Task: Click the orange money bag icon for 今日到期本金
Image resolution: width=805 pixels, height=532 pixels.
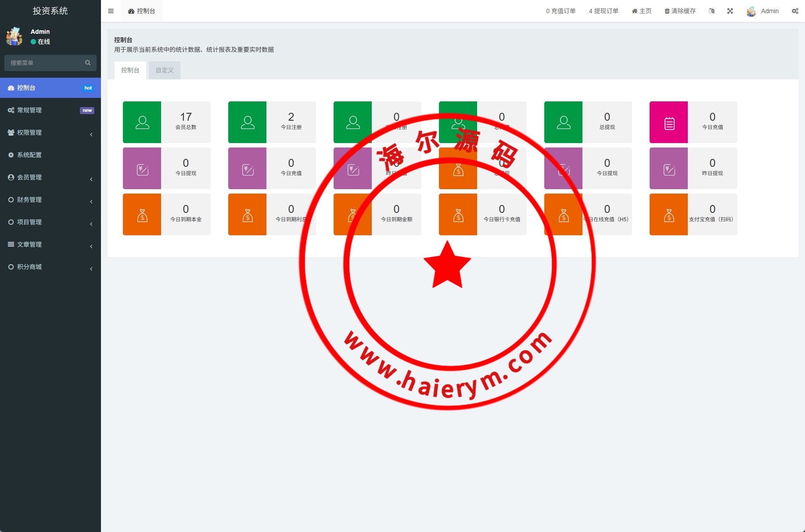Action: (x=142, y=214)
